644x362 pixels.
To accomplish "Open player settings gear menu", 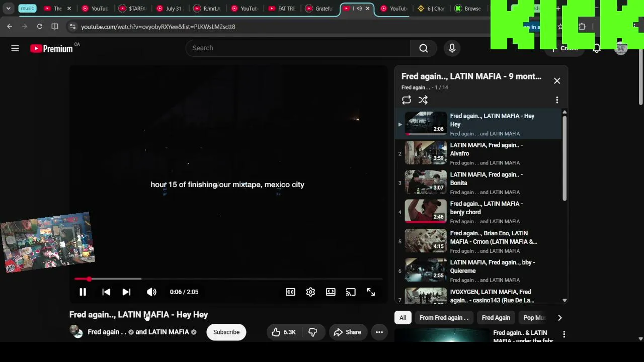I will click(310, 292).
